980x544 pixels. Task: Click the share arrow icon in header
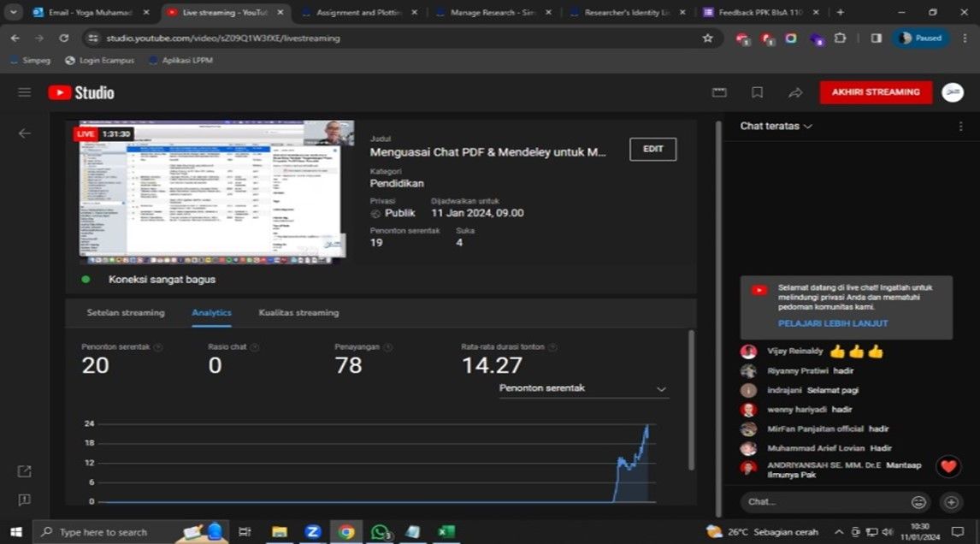click(x=795, y=92)
